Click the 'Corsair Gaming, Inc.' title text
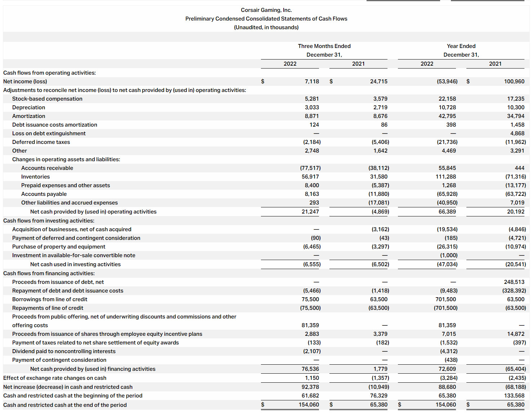This screenshot has width=532, height=413. tap(266, 10)
